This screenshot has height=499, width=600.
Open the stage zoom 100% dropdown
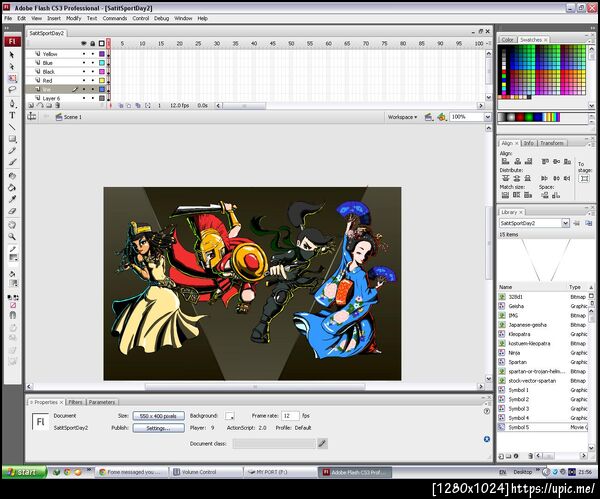(x=488, y=117)
